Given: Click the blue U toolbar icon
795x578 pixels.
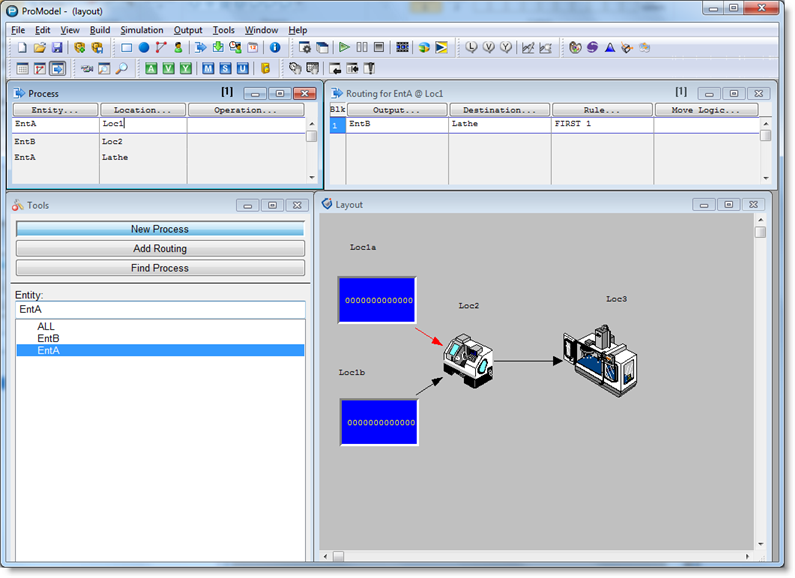Looking at the screenshot, I should (242, 68).
